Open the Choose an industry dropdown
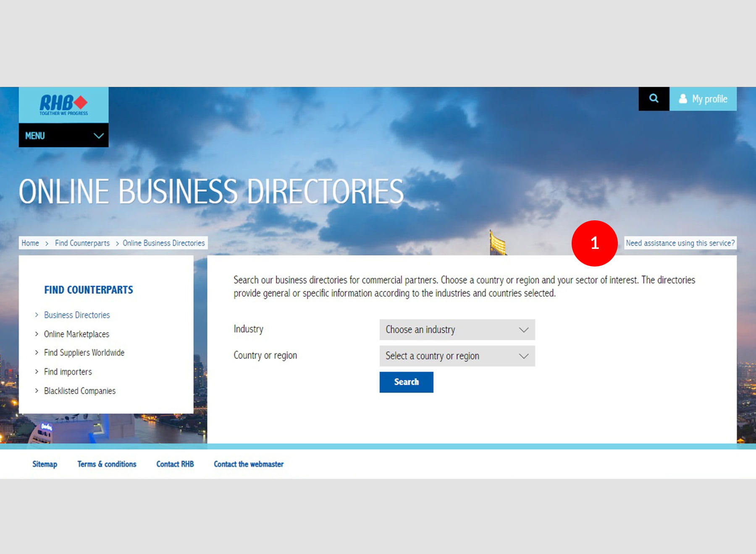 coord(457,330)
